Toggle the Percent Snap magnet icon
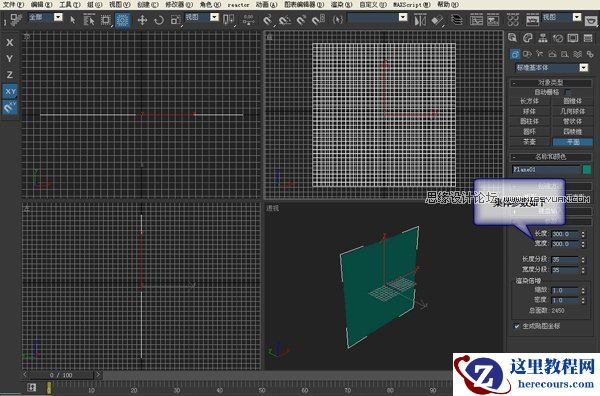600x396 pixels. [302, 20]
